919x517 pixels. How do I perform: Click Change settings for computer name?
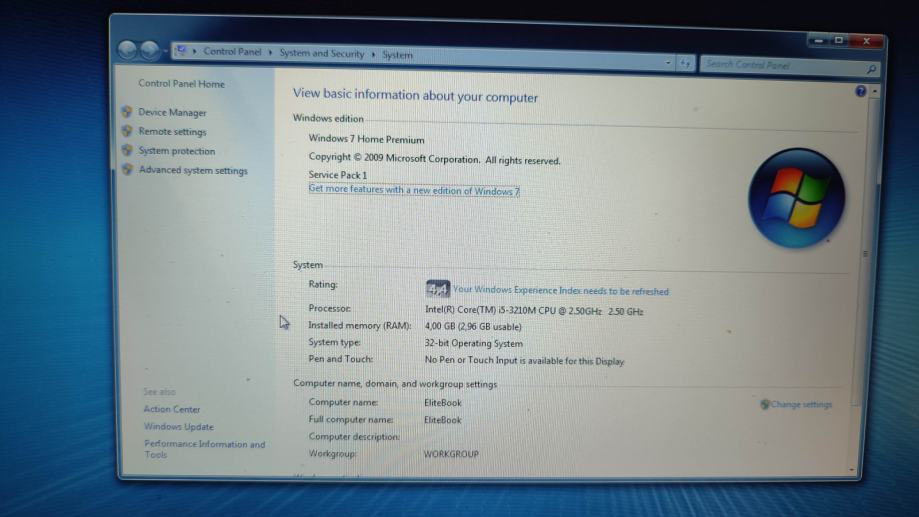[801, 405]
